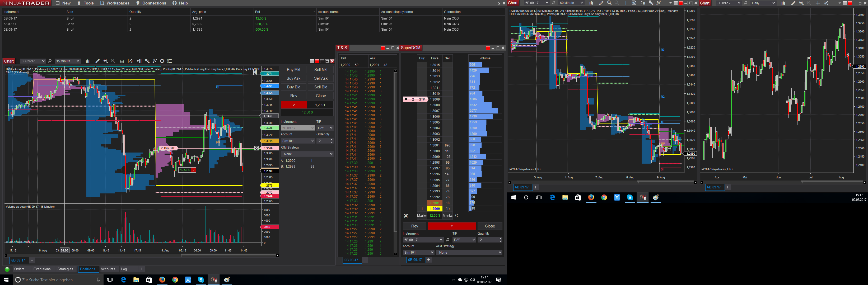Remove the Buy STP order marker on chart
This screenshot has height=285, width=868.
coord(257,148)
